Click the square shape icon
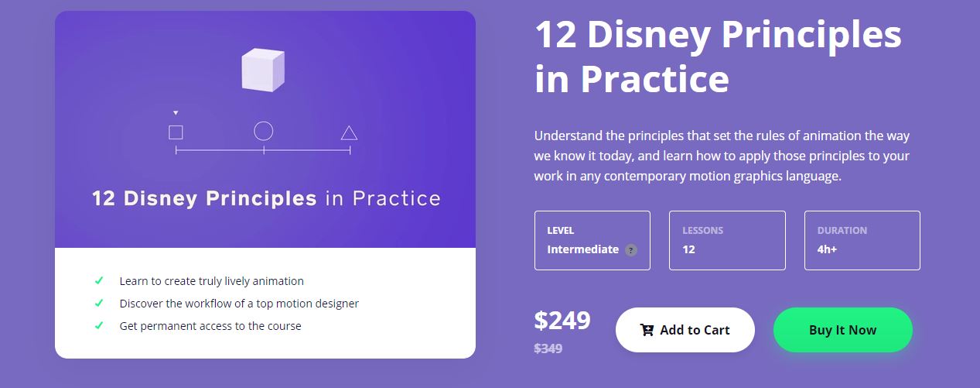This screenshot has height=388, width=980. tap(176, 132)
